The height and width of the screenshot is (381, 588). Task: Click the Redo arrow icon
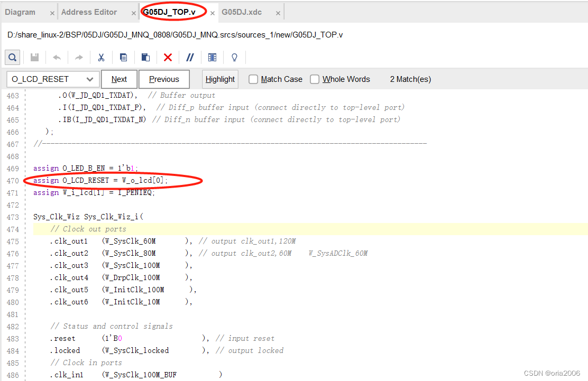point(79,57)
